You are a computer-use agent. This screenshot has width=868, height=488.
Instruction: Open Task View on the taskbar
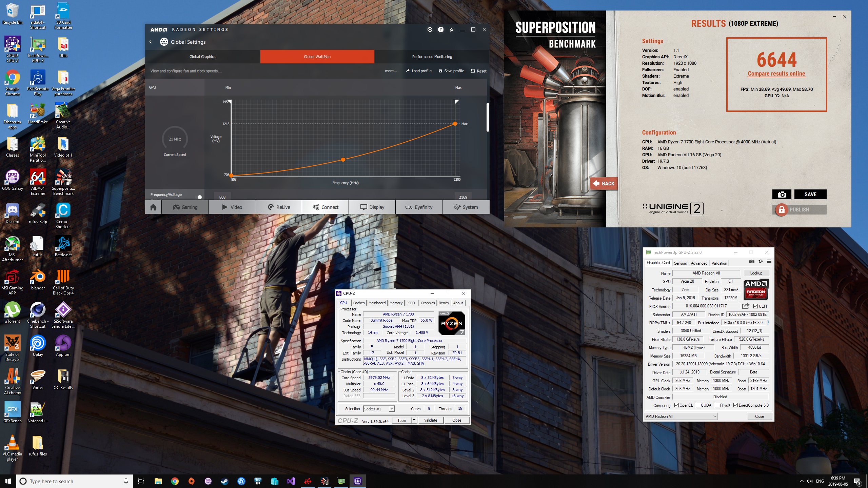141,481
